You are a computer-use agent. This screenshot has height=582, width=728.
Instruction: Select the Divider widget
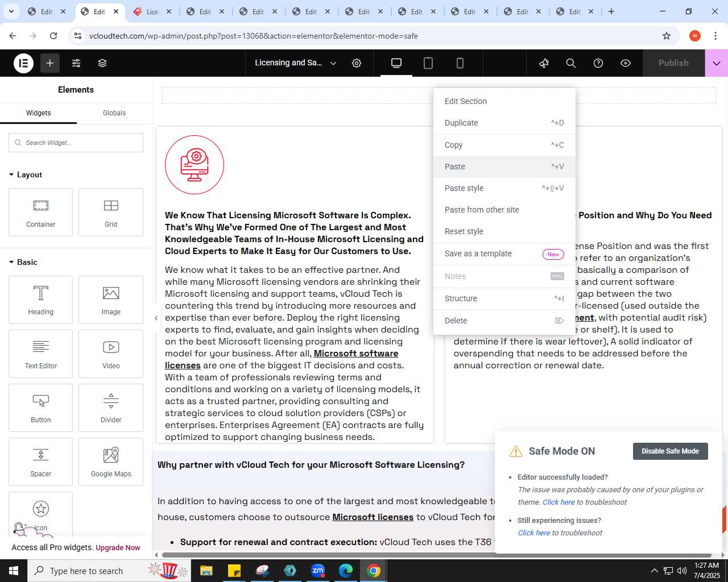tap(111, 408)
